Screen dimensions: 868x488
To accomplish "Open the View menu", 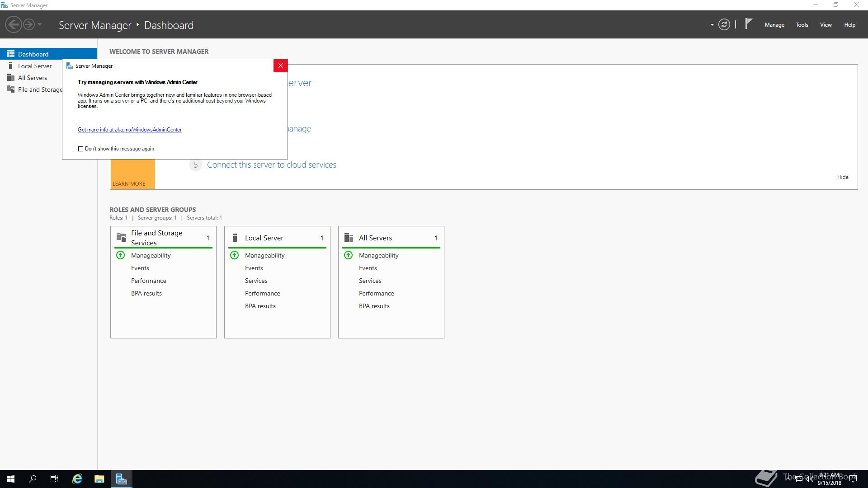I will [826, 25].
